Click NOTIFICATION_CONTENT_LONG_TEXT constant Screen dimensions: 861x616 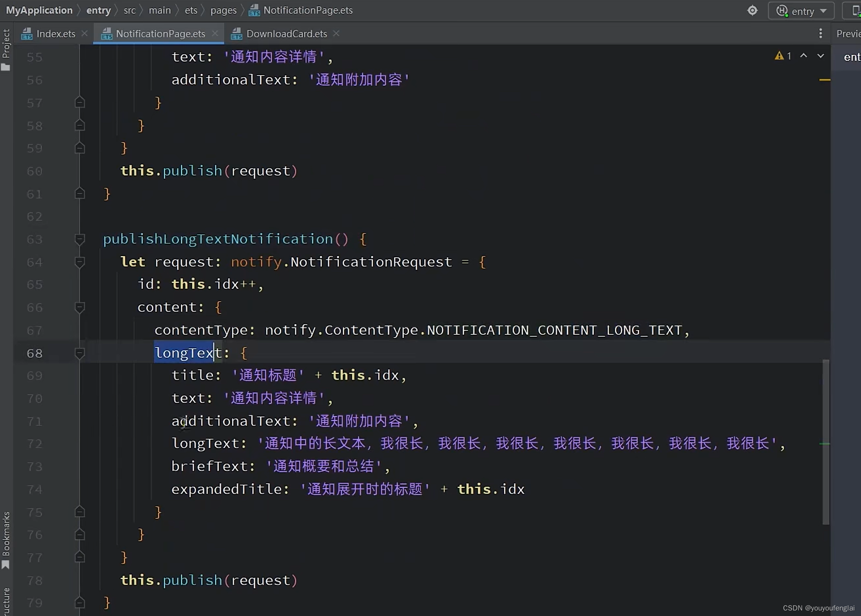pyautogui.click(x=554, y=330)
